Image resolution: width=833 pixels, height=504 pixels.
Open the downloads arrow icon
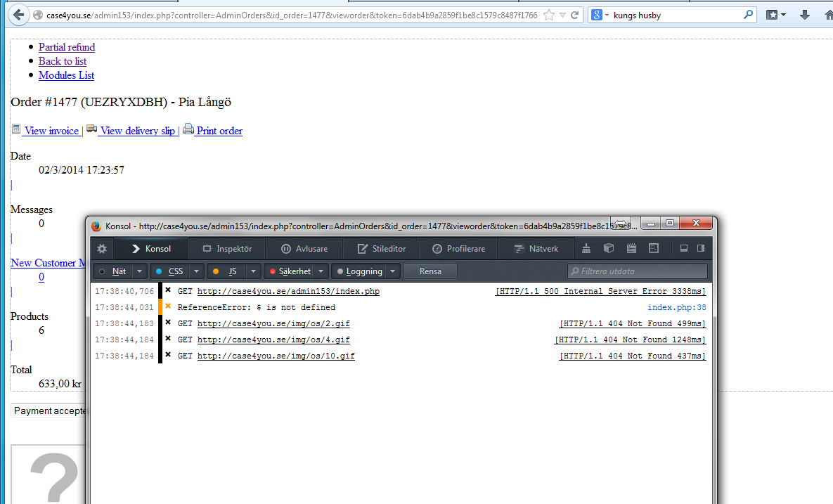click(x=804, y=15)
